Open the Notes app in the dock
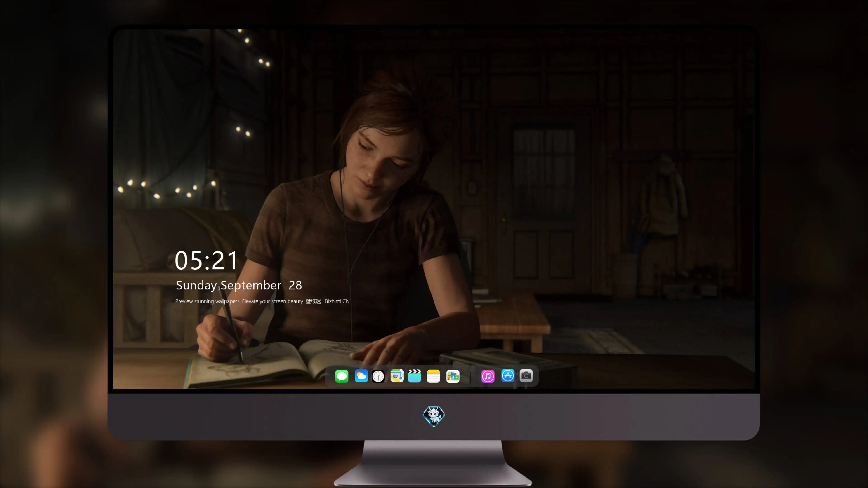868x488 pixels. (433, 376)
